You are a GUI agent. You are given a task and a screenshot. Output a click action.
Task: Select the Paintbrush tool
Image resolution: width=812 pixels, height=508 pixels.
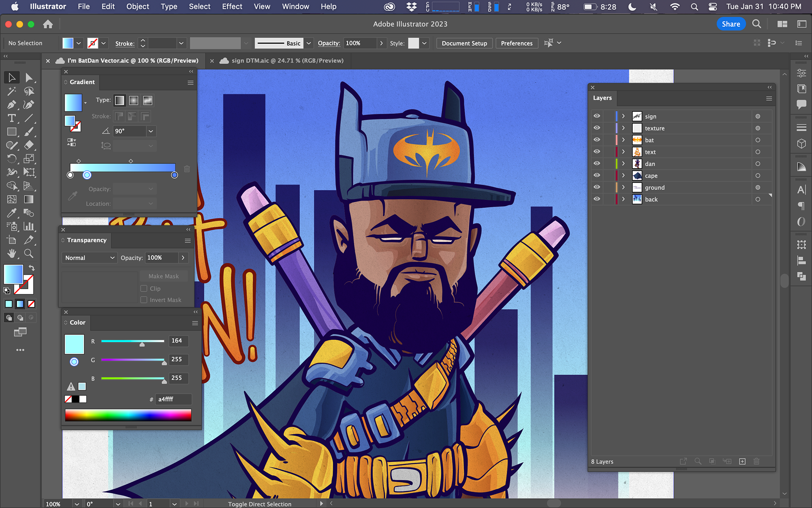(29, 132)
